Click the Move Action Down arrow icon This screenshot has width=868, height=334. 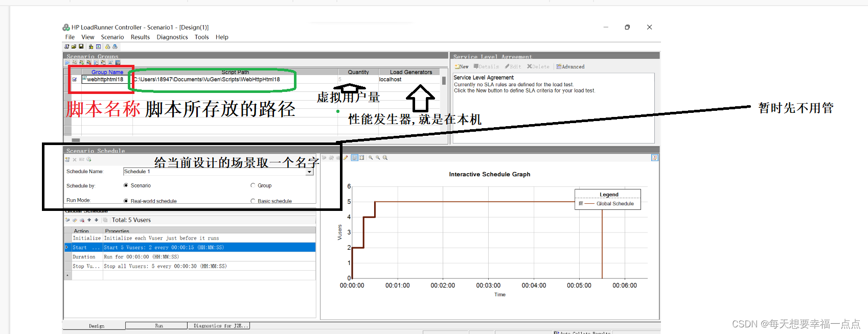(x=96, y=220)
